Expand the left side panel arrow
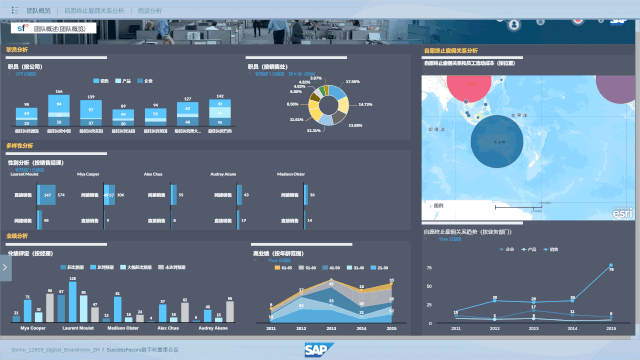 click(5, 268)
